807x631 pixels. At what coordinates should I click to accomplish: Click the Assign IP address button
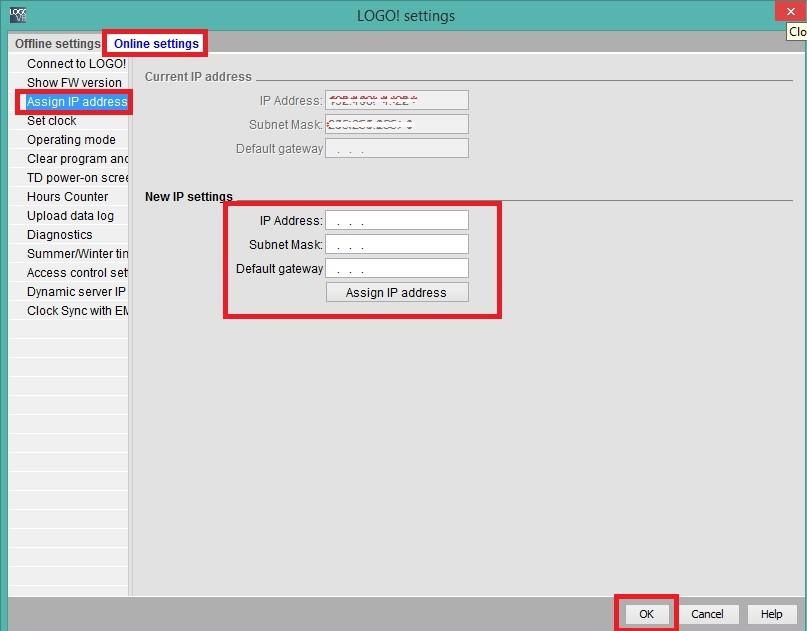click(x=397, y=292)
